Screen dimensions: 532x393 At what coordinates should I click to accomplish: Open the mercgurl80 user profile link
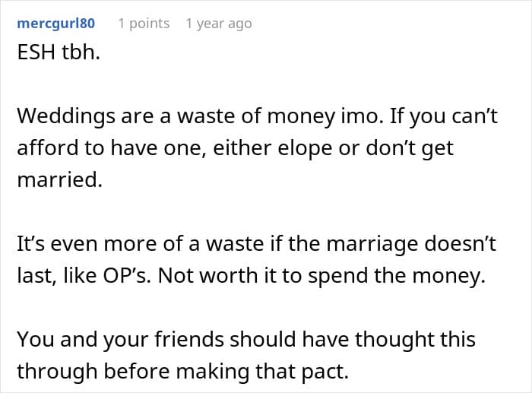click(x=56, y=24)
